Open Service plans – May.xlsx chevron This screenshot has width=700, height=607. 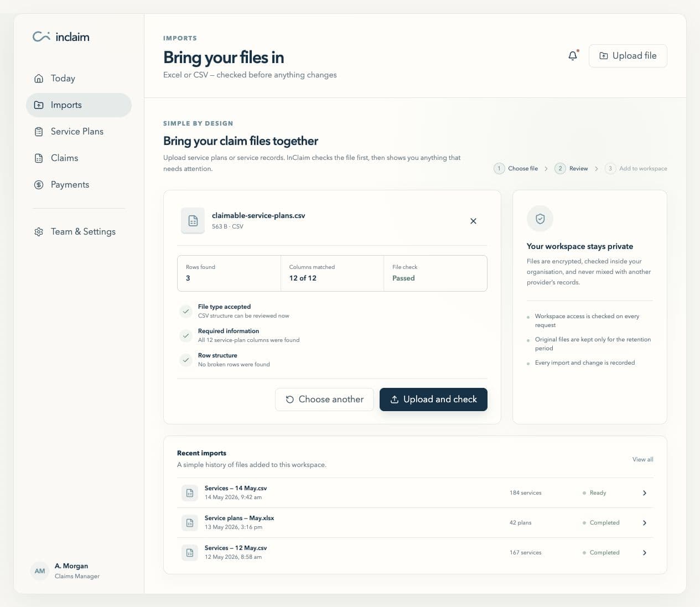coord(645,522)
